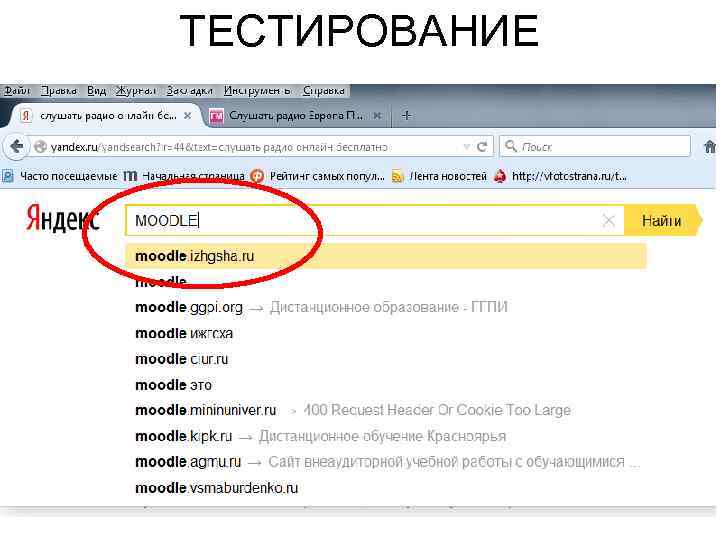Clear the Yandex search query with X

(609, 221)
